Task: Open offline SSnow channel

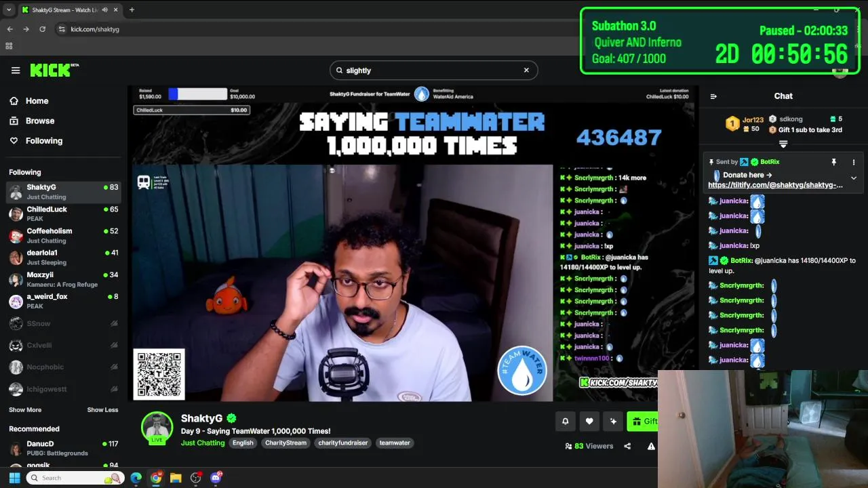Action: 63,324
